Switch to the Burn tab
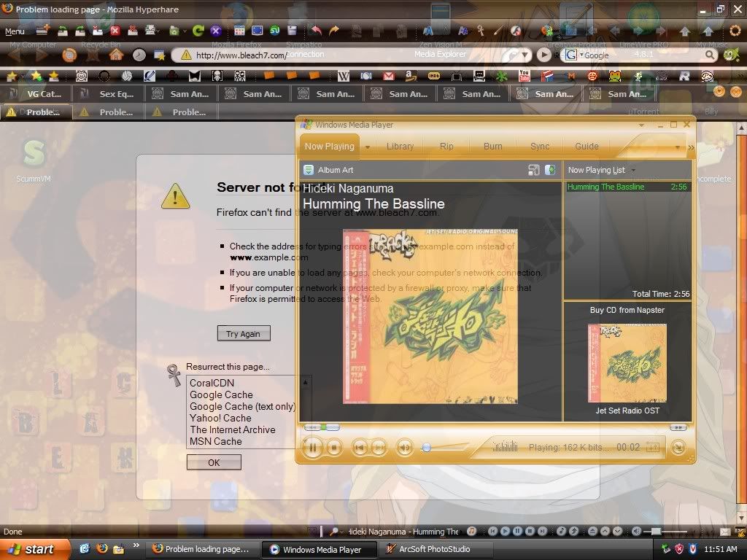This screenshot has height=560, width=747. [x=493, y=146]
